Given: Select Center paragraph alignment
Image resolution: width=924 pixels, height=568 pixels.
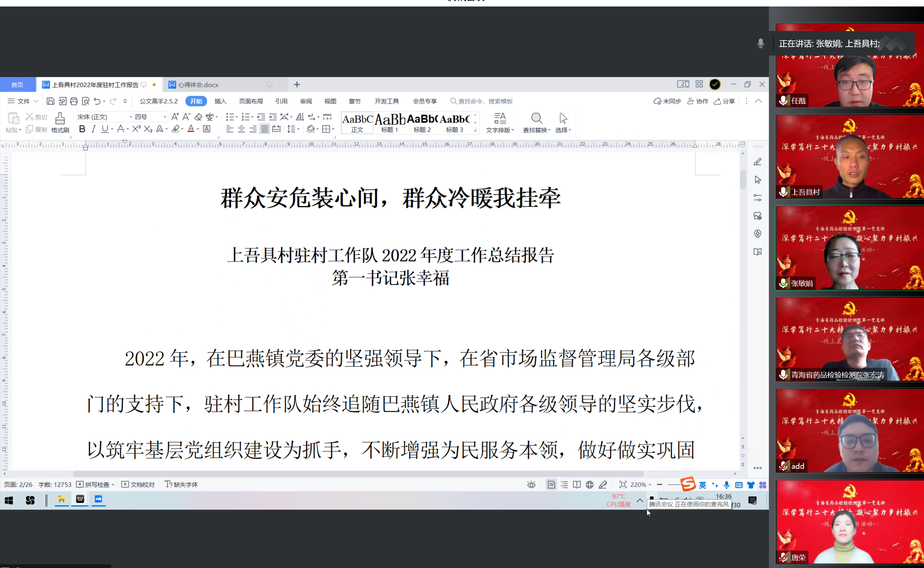Looking at the screenshot, I should 241,129.
